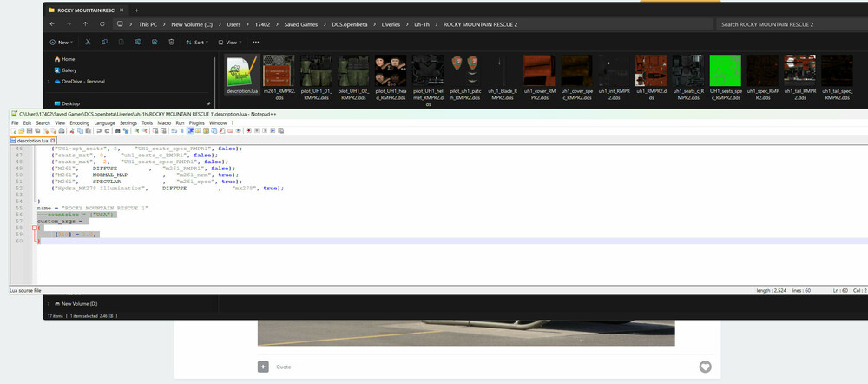
Task: Refresh the File Explorer folder view
Action: coord(102,24)
